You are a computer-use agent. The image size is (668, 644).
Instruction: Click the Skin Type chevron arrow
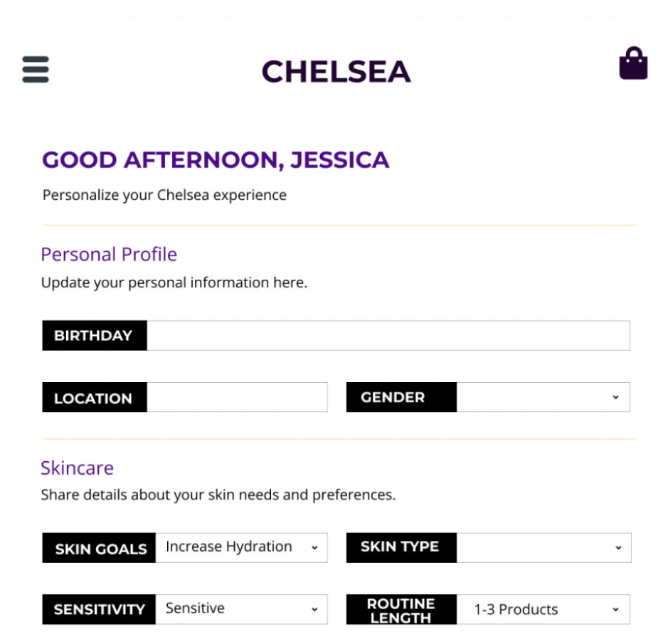[618, 548]
